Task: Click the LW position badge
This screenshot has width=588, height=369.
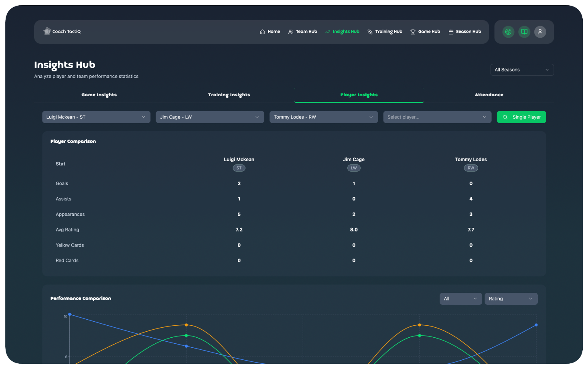Action: point(354,168)
